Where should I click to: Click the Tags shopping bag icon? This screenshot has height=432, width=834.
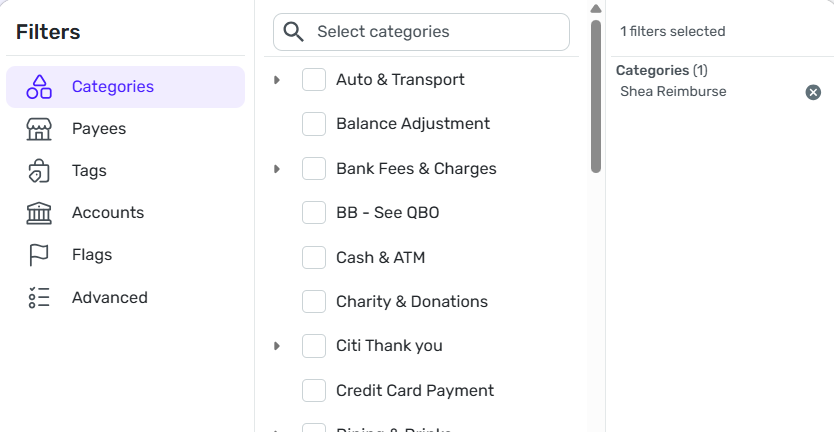point(39,171)
